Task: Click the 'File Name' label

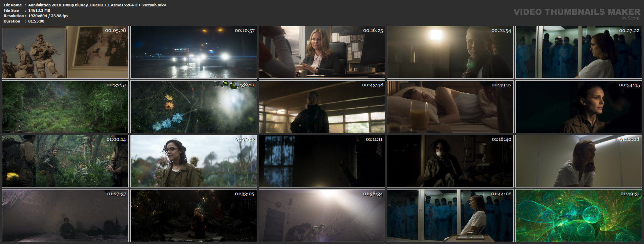Action: coord(13,5)
